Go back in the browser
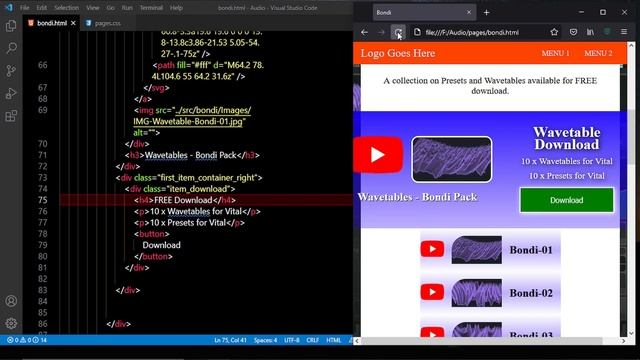 coord(364,32)
